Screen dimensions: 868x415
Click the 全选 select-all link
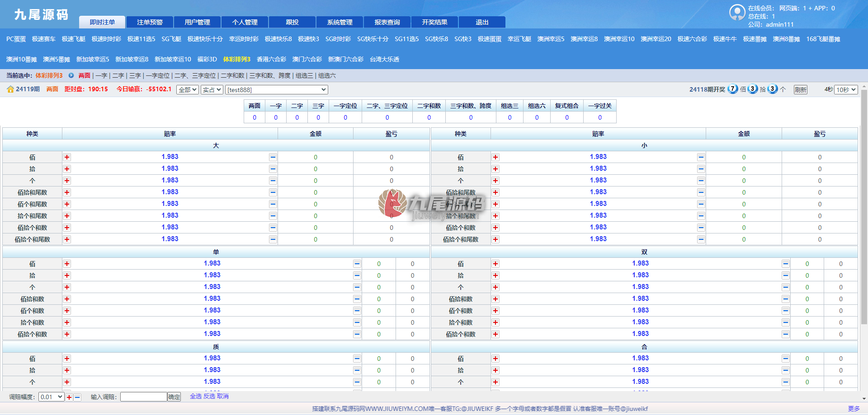(196, 396)
